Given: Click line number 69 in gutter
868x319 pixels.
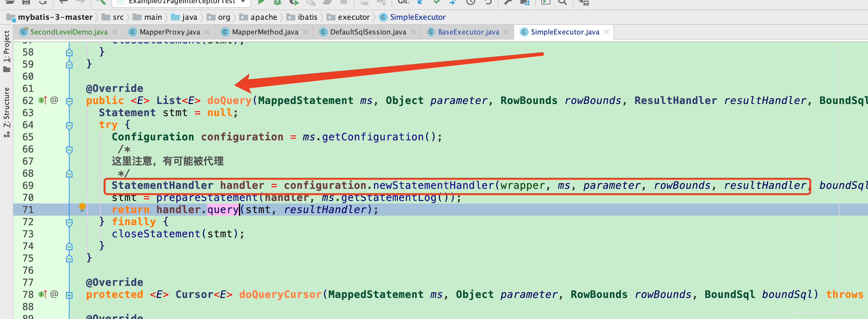Looking at the screenshot, I should coord(28,185).
